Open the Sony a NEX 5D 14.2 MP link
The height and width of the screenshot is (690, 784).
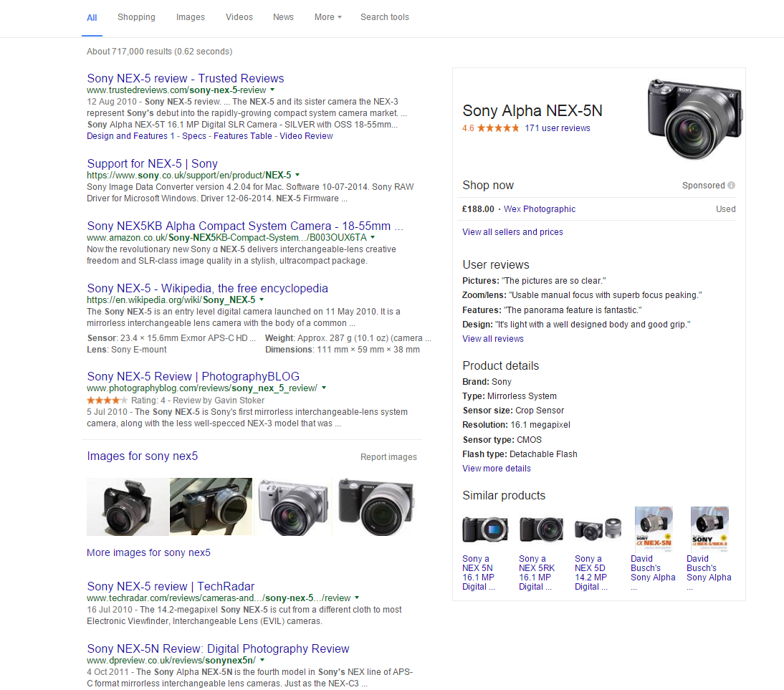(x=591, y=573)
